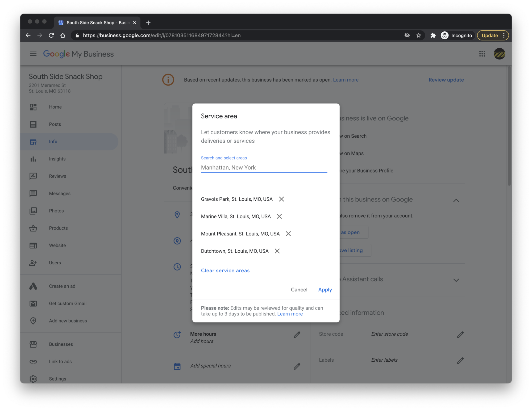This screenshot has height=410, width=532.
Task: Remove Gravois Park service area
Action: pos(281,199)
